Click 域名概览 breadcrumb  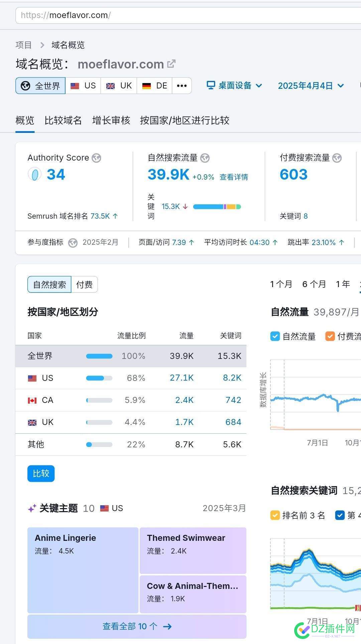[x=68, y=45]
